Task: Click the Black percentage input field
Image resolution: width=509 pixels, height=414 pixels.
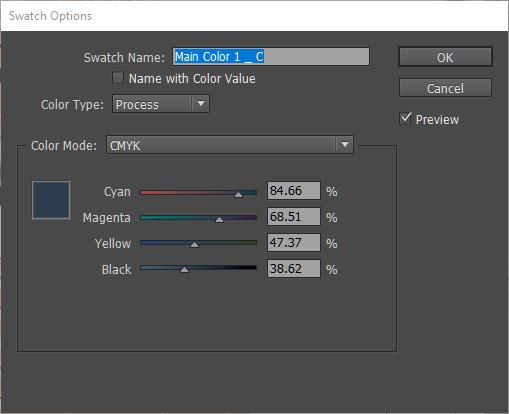Action: pyautogui.click(x=294, y=269)
